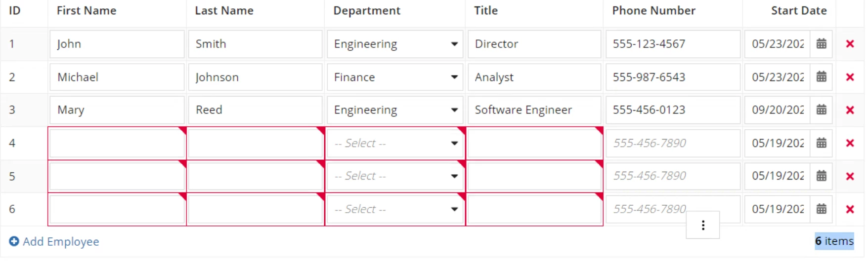
Task: Click the Add Employee link
Action: (x=54, y=241)
